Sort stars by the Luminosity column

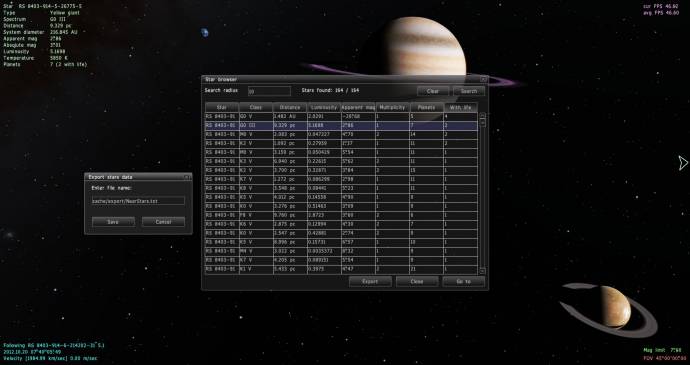(x=324, y=107)
